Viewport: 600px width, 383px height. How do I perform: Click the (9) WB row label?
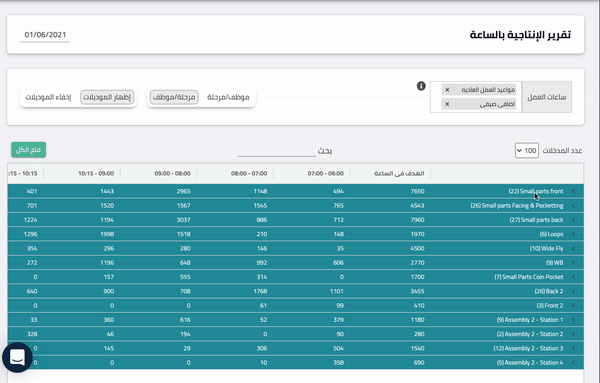coord(554,262)
